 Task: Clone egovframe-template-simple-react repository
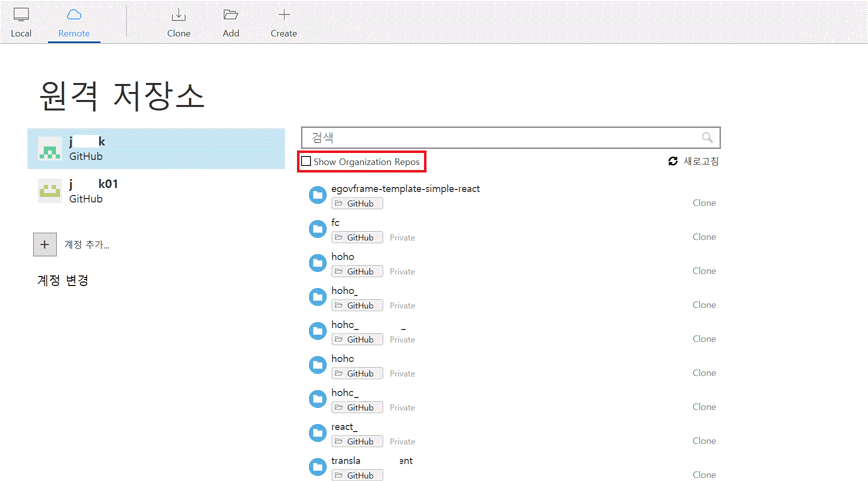704,203
